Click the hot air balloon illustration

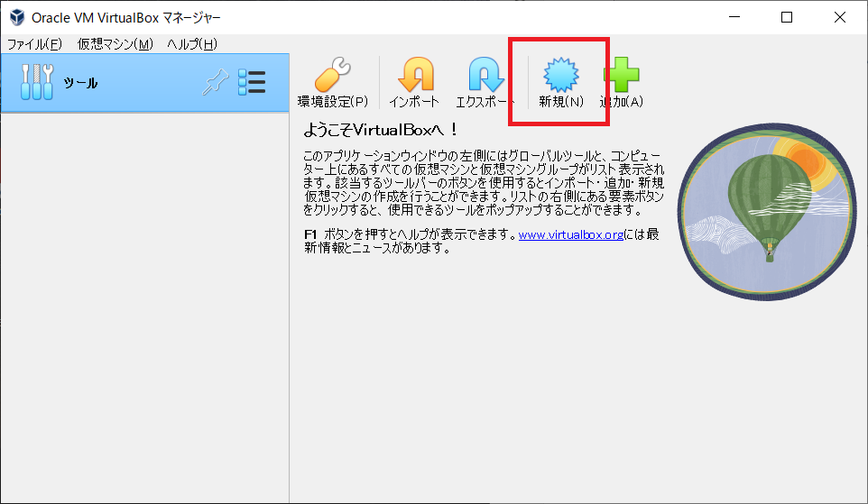765,208
